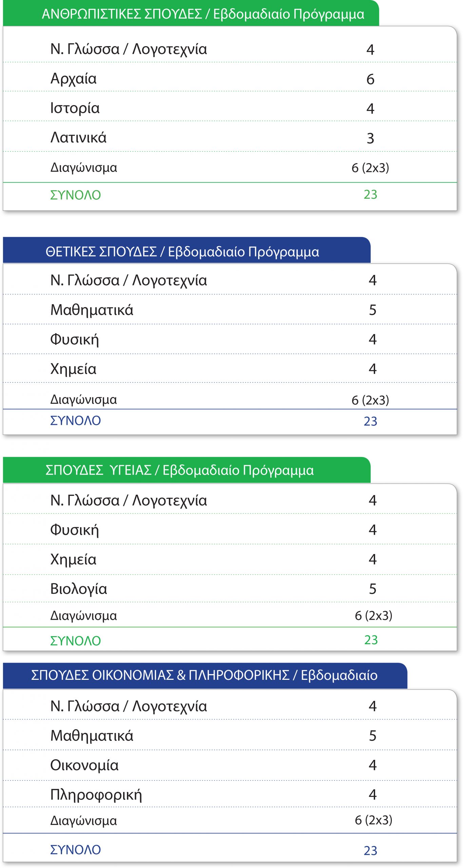Click the green ΣΥΝΟΛΟ label in humanities table
Viewport: 463px width, 868px height.
click(76, 195)
